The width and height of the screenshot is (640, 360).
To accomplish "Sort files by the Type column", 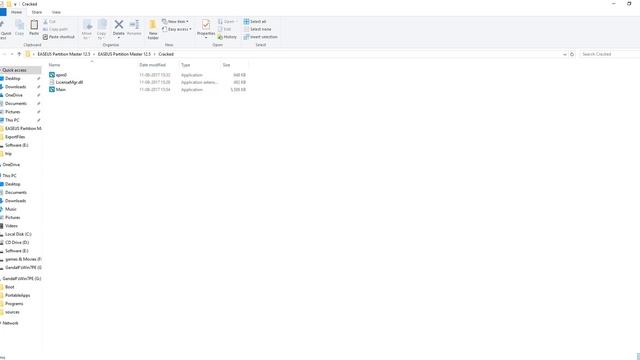I will click(186, 65).
